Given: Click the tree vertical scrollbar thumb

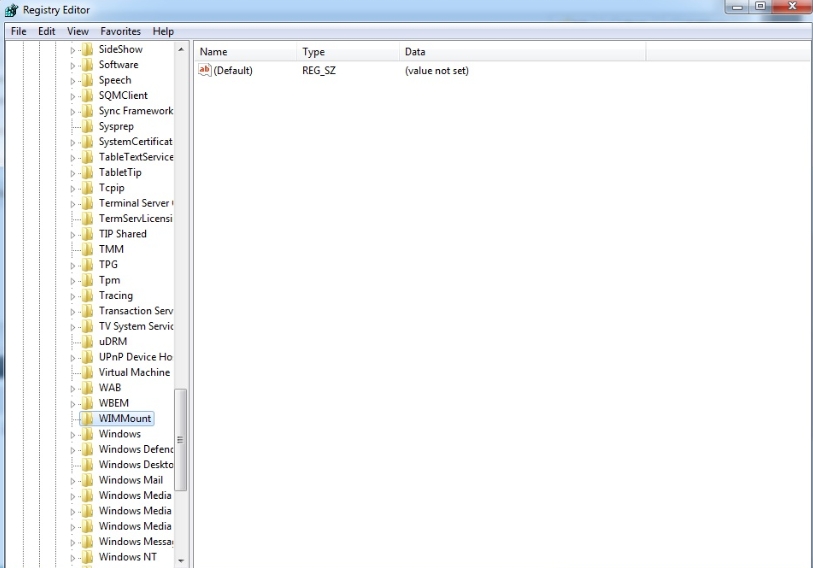Looking at the screenshot, I should (180, 440).
